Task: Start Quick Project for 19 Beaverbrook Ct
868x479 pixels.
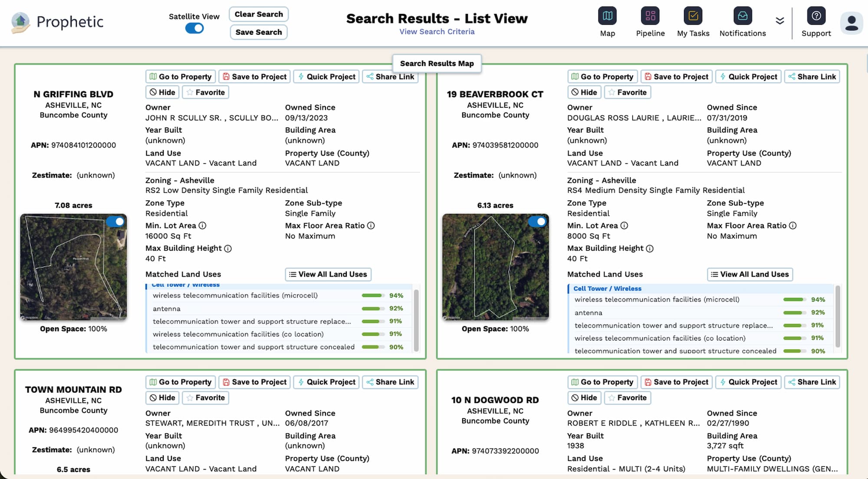Action: coord(748,77)
